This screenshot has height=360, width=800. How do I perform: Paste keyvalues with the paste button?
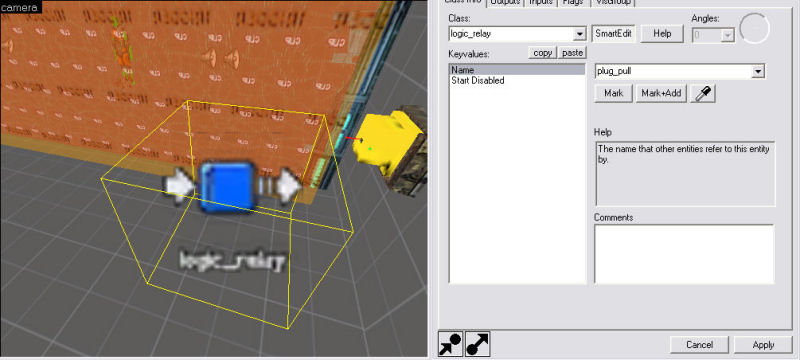(572, 53)
